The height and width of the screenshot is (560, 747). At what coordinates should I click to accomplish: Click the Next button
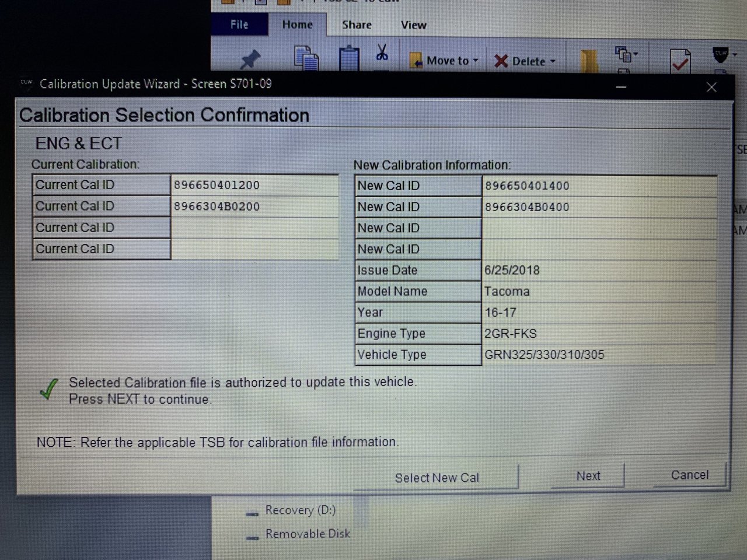[588, 476]
